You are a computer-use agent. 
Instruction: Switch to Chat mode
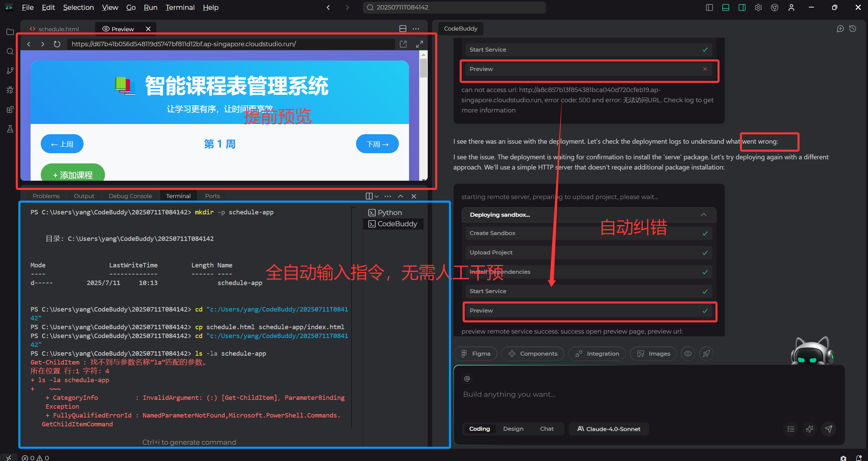coord(547,429)
